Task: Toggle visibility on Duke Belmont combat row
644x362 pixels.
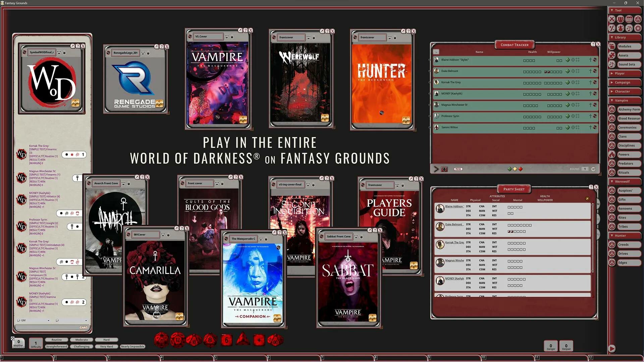Action: [x=573, y=71]
